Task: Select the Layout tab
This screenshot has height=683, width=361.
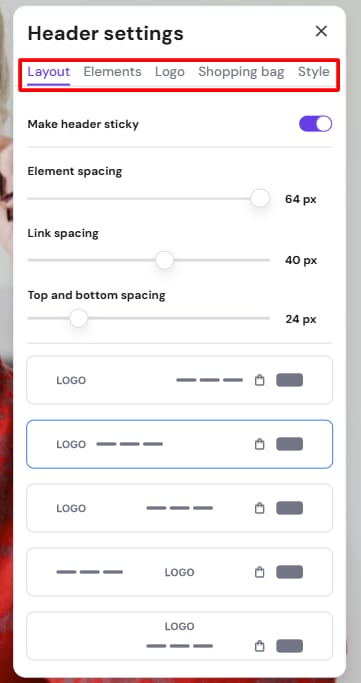Action: pos(49,72)
